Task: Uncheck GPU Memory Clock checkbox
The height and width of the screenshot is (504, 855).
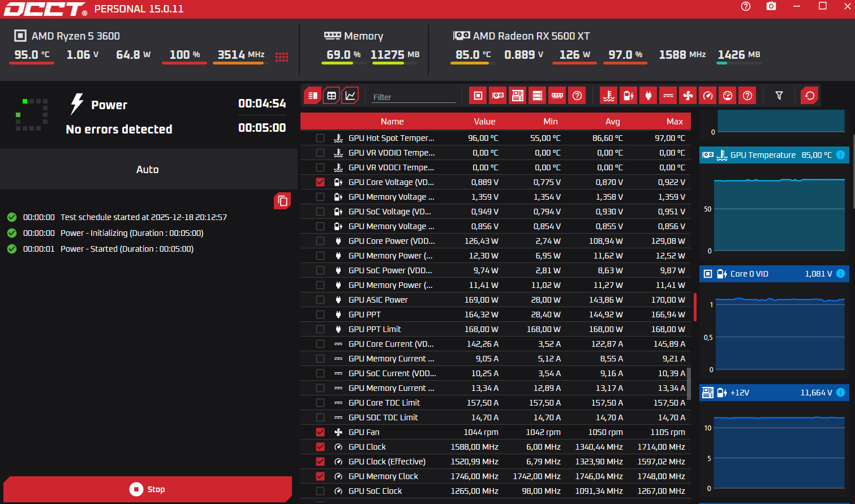Action: pyautogui.click(x=320, y=476)
